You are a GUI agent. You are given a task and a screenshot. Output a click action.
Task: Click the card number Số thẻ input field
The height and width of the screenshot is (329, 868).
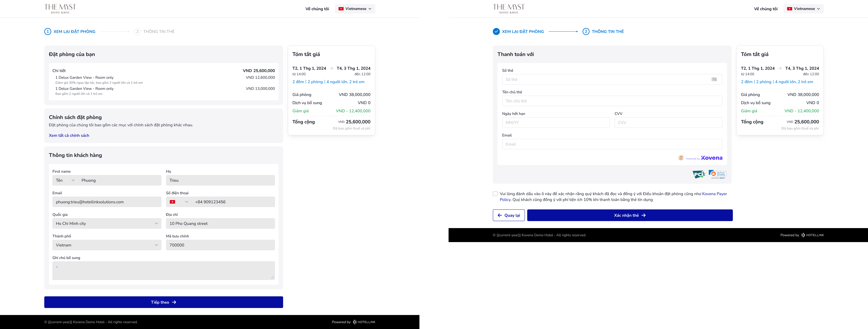click(x=609, y=79)
